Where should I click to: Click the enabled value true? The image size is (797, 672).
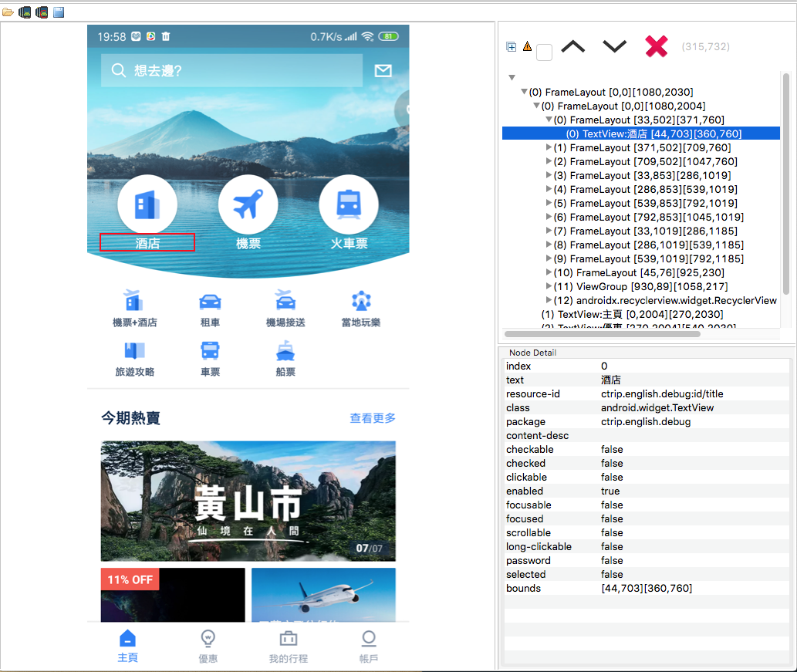(x=610, y=491)
